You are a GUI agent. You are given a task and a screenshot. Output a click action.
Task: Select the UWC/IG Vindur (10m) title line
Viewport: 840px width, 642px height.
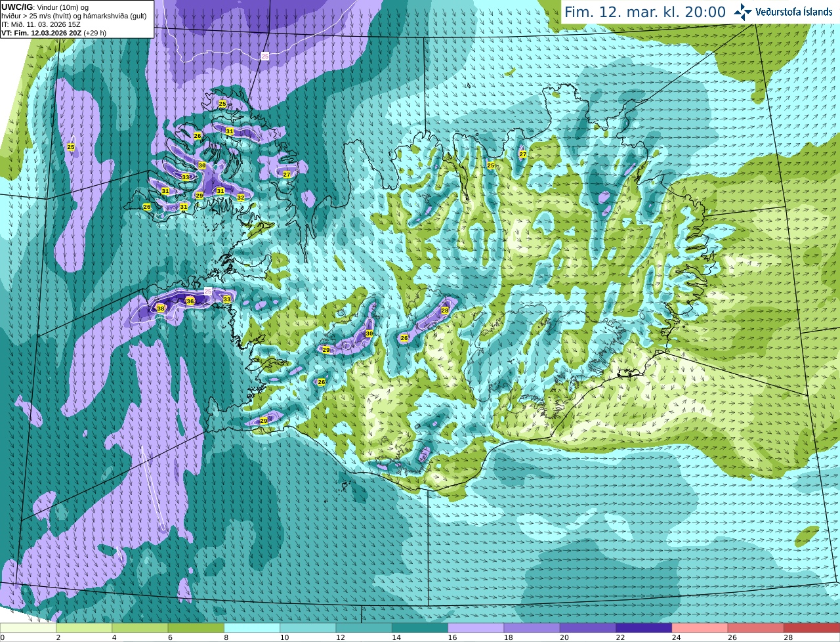coord(45,7)
